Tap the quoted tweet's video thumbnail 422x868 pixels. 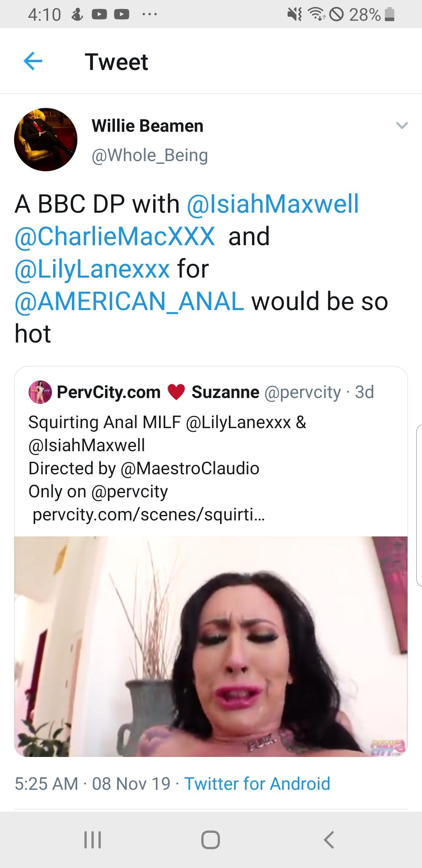[211, 646]
